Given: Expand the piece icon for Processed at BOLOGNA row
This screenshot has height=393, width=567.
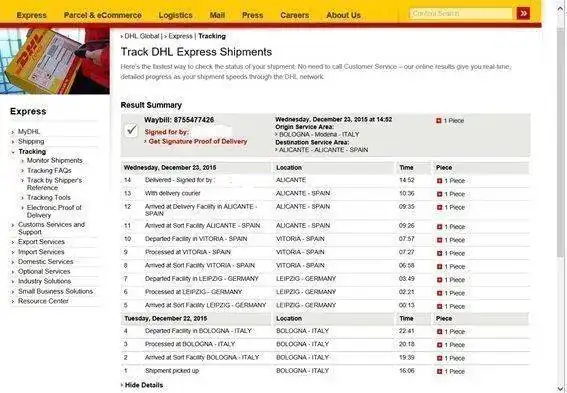Looking at the screenshot, I should (x=439, y=345).
